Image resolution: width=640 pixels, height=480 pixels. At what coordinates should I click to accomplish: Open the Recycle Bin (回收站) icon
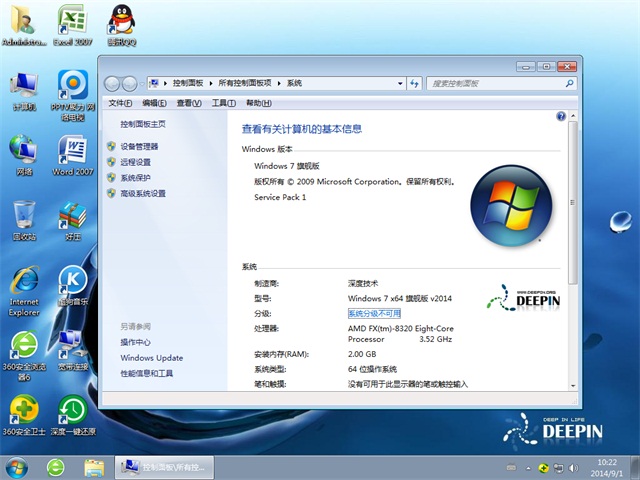pyautogui.click(x=24, y=220)
